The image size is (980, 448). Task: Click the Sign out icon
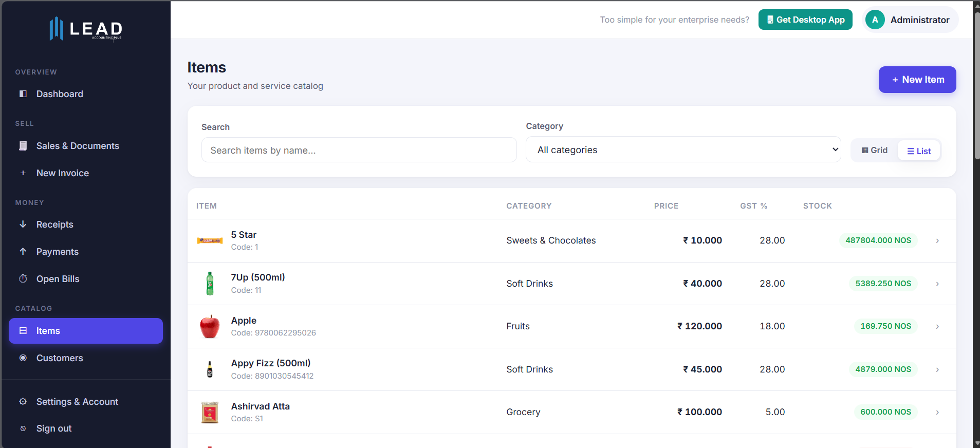[23, 428]
